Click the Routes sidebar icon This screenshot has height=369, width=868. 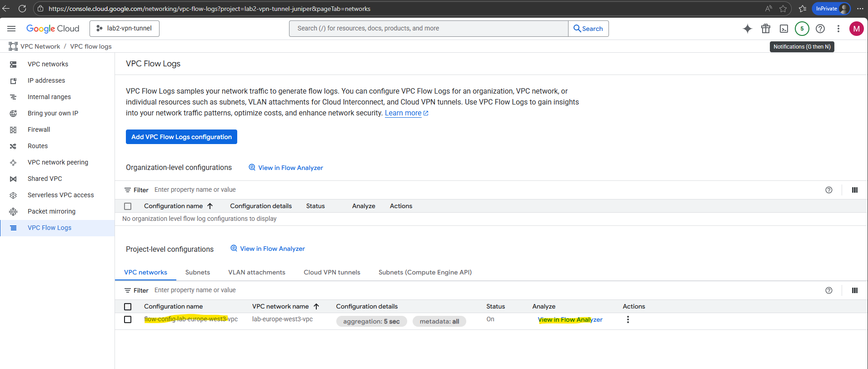click(x=13, y=146)
